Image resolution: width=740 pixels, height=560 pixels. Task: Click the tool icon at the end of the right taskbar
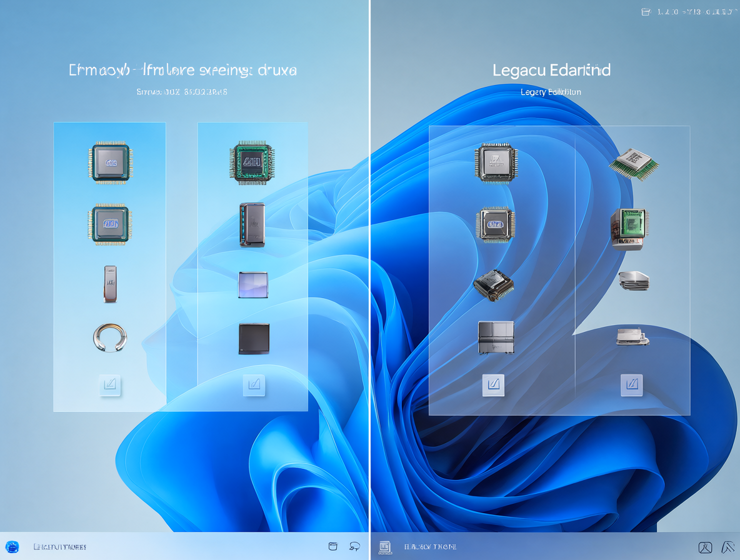click(x=727, y=547)
